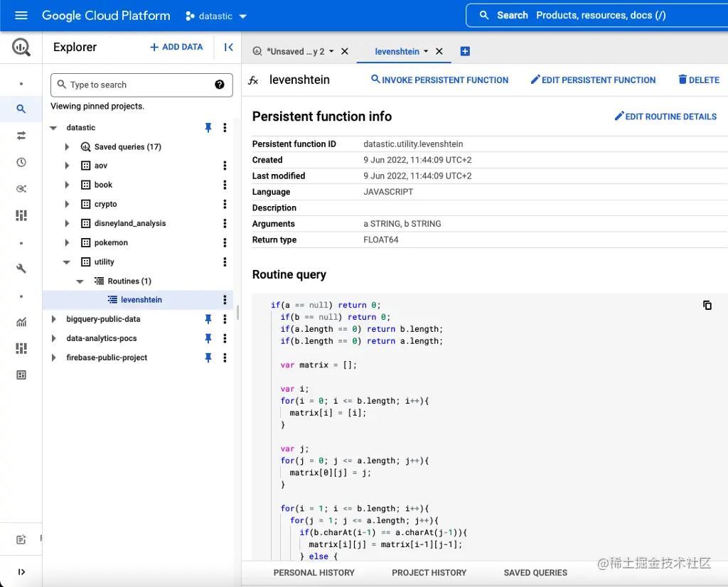Open the Analytics Hub sidebar icon

[21, 189]
